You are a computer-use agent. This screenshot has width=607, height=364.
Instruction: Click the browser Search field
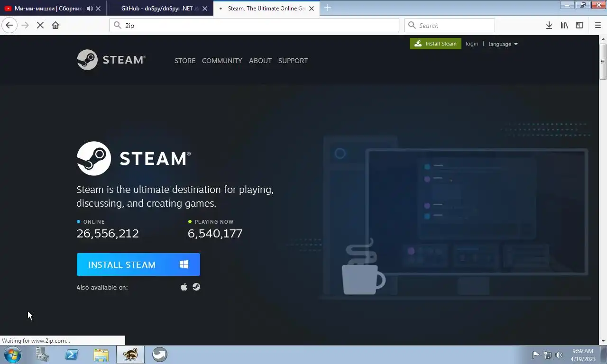coord(450,25)
